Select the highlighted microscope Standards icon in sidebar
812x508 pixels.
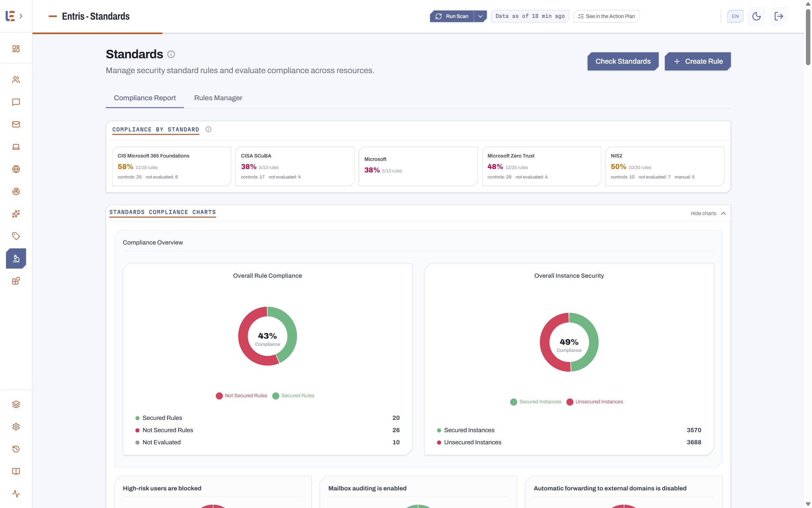pos(16,258)
